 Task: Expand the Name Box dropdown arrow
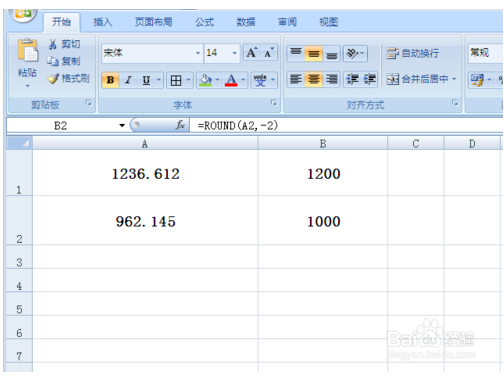click(122, 126)
